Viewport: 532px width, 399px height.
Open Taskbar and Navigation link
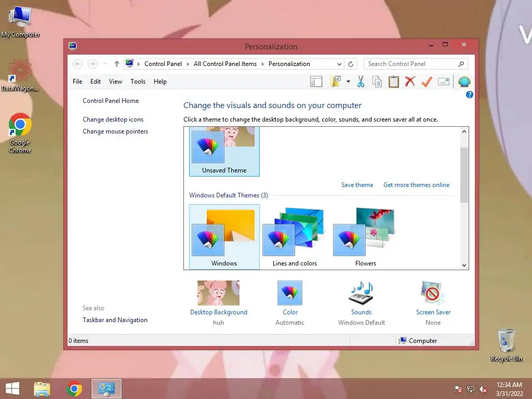(x=115, y=320)
